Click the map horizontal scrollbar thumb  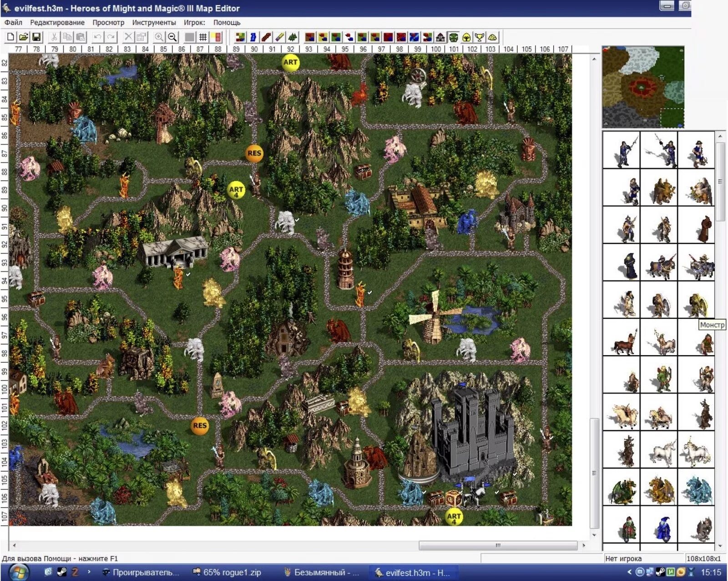click(x=498, y=545)
